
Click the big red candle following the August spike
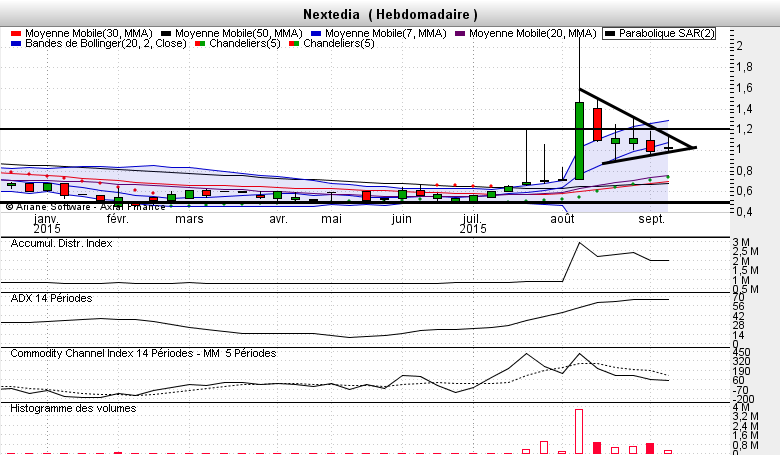tap(597, 124)
